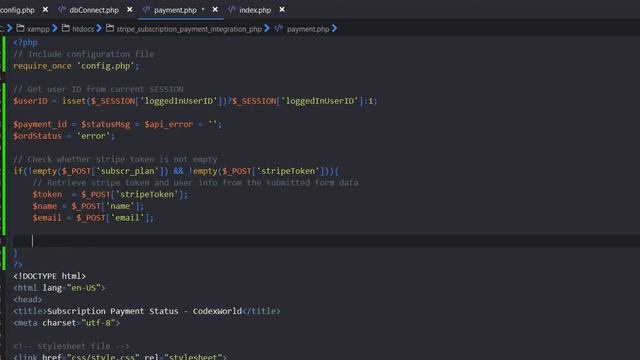The image size is (640, 360).
Task: Click the htdocs folder icon in breadcrumb
Action: point(66,28)
